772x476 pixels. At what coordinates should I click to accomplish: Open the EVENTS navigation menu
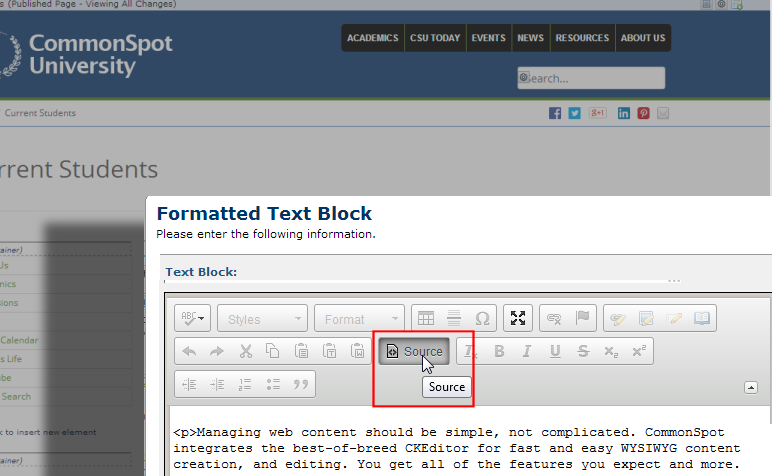[x=488, y=38]
